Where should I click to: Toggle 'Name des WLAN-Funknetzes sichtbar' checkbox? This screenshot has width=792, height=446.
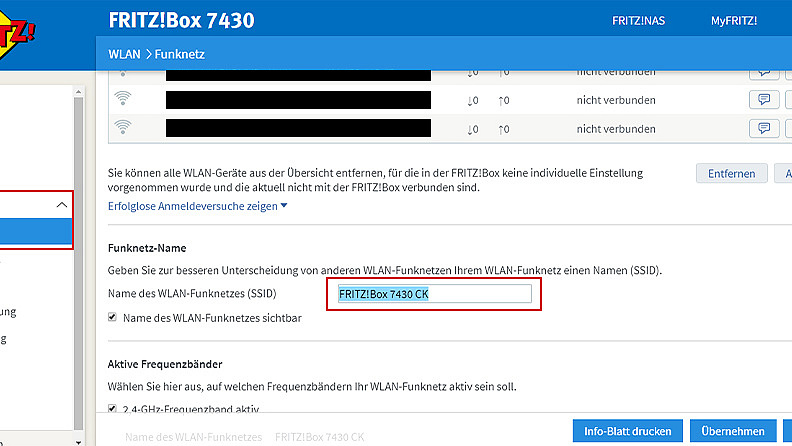tap(113, 317)
